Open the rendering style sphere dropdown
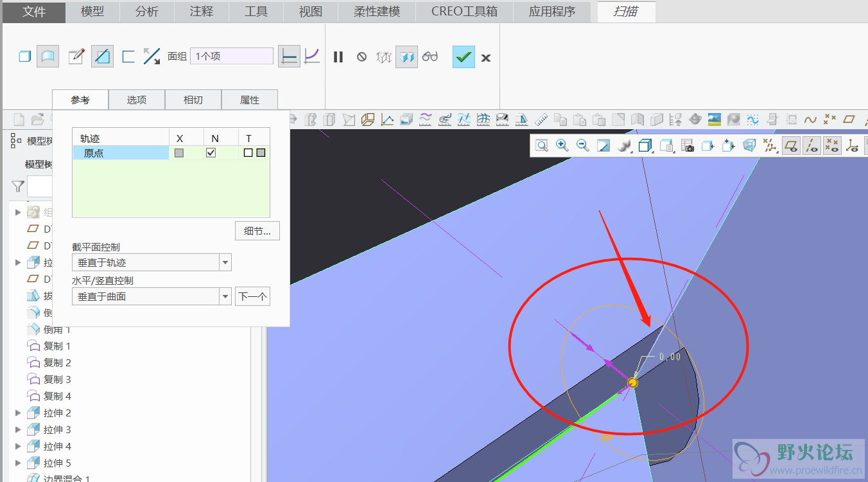 pyautogui.click(x=625, y=146)
